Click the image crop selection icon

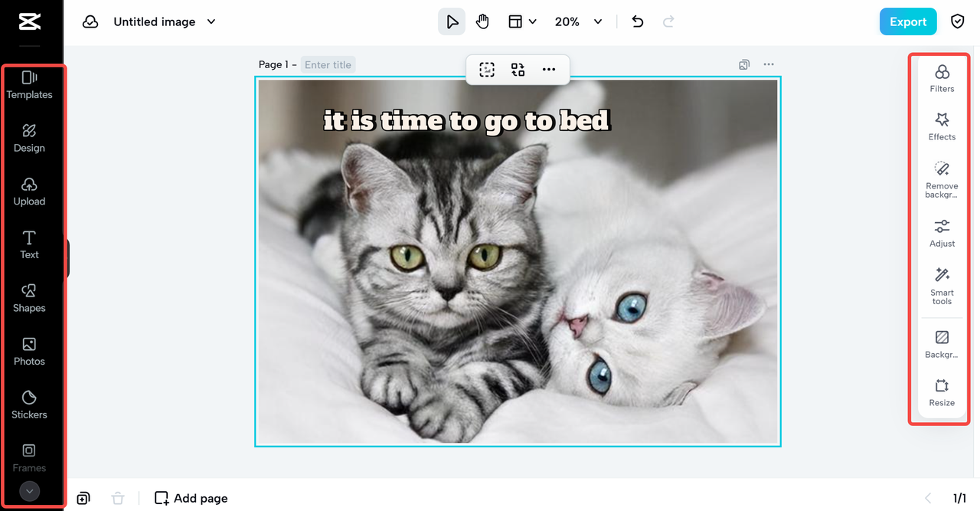pos(487,70)
